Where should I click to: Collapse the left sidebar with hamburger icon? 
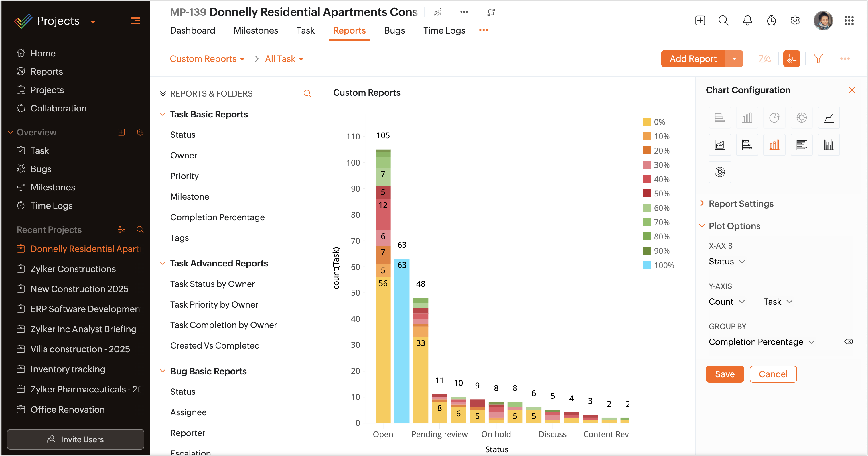pos(135,21)
